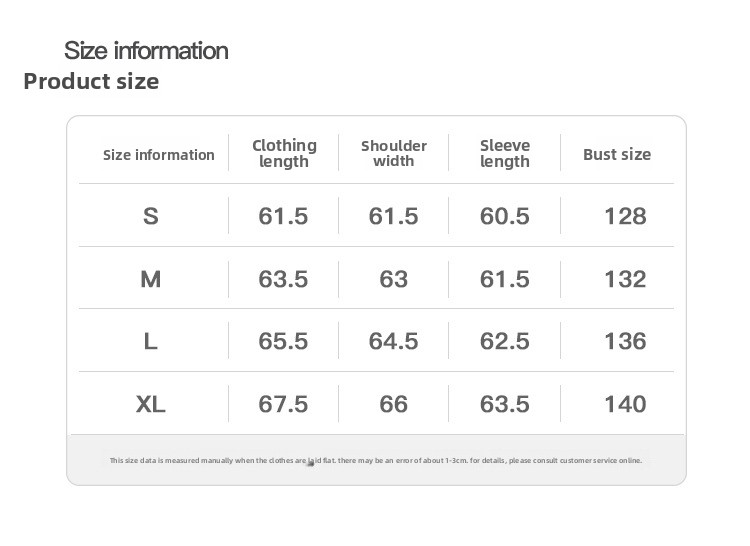Screen dimensions: 750x546
Task: Select the M size row label
Action: tap(151, 279)
